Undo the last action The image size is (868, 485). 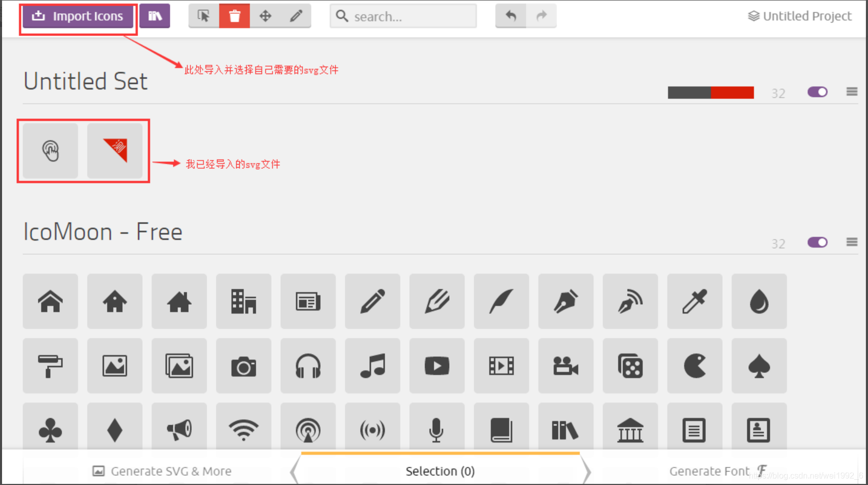point(510,16)
